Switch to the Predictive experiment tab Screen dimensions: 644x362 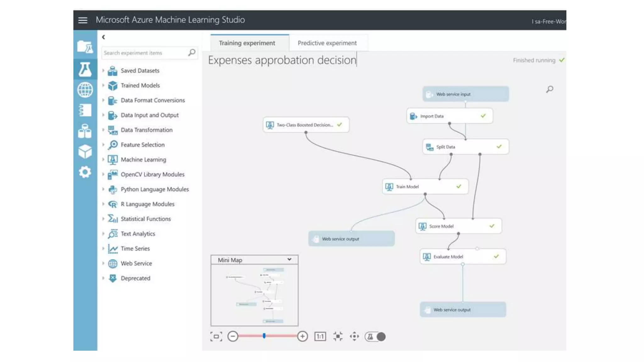(x=327, y=43)
